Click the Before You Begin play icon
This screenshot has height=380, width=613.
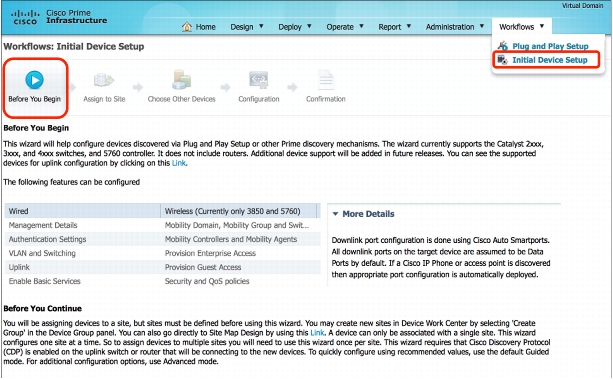[x=34, y=80]
